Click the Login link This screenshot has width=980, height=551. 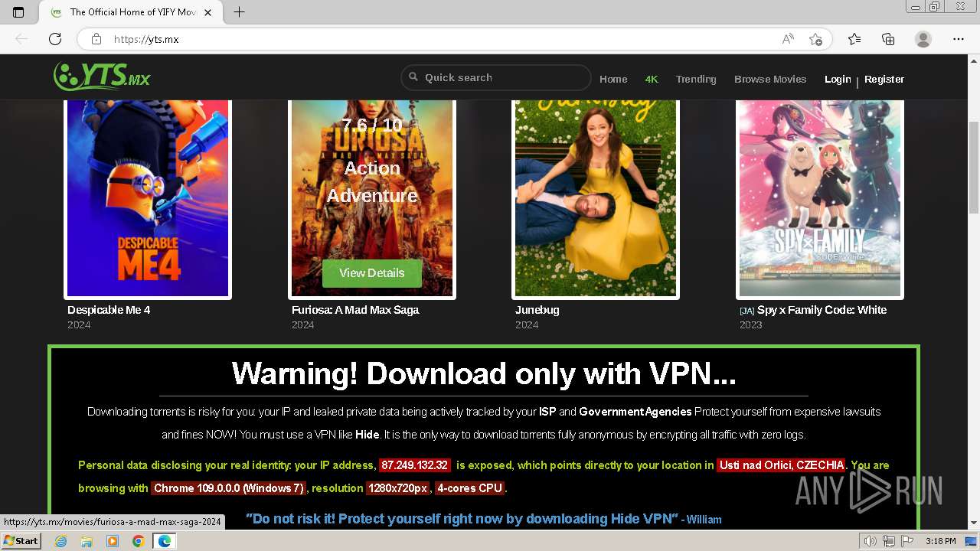(838, 79)
